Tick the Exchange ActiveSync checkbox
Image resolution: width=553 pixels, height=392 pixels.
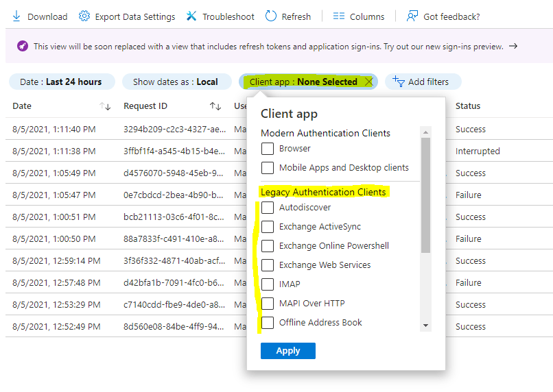click(x=268, y=227)
